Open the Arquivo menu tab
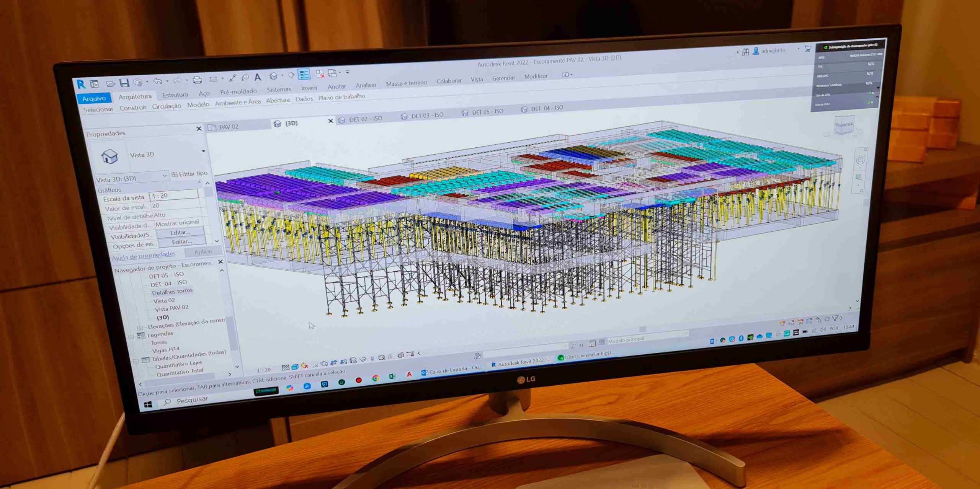This screenshot has height=489, width=980. (94, 98)
